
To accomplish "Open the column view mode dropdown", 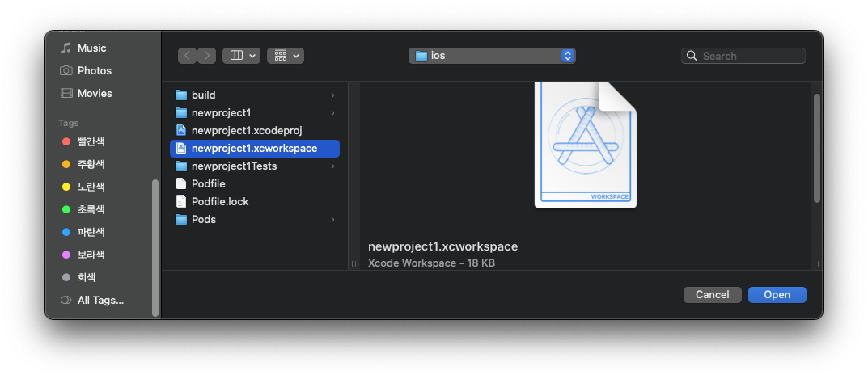I will 241,55.
